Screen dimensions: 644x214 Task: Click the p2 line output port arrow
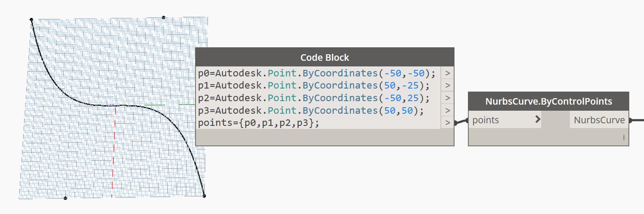click(447, 98)
